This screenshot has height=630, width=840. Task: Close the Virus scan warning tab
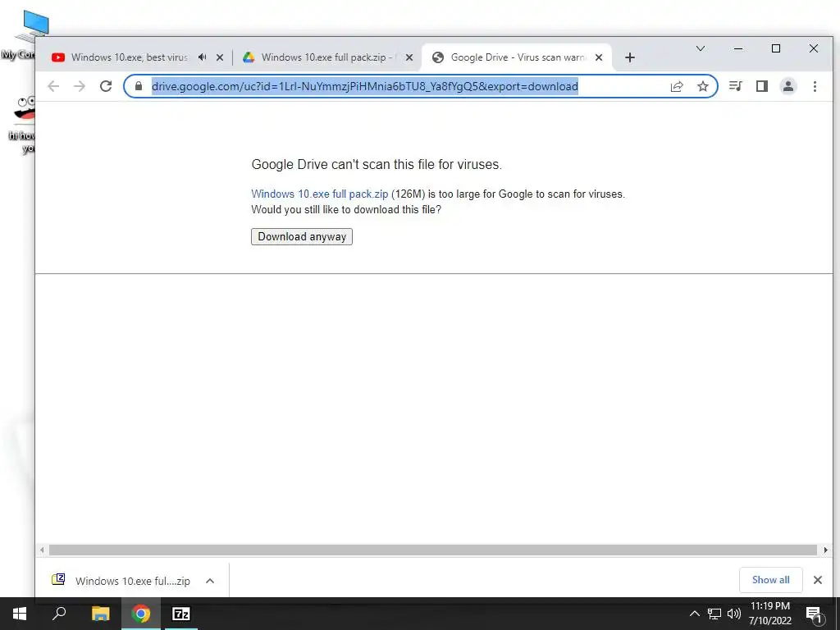pyautogui.click(x=599, y=57)
